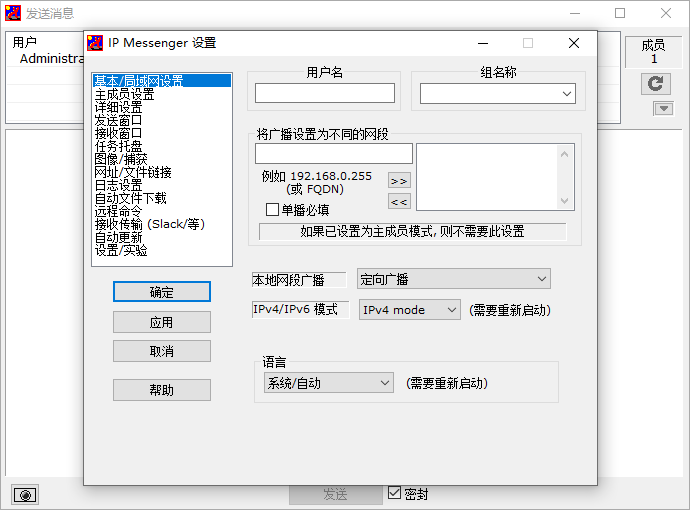Screen dimensions: 690x510
Task: Select 接收窗口 in the settings list
Action: coord(161,133)
